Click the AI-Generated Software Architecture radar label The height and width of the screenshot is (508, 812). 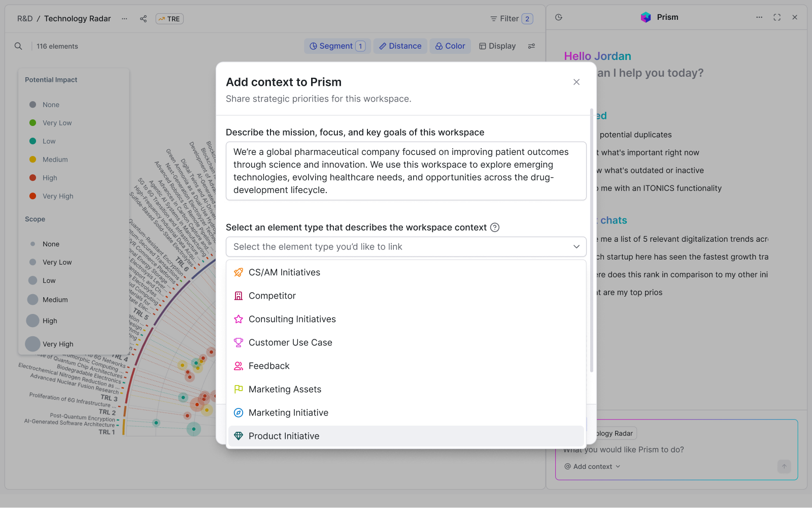[x=70, y=423]
